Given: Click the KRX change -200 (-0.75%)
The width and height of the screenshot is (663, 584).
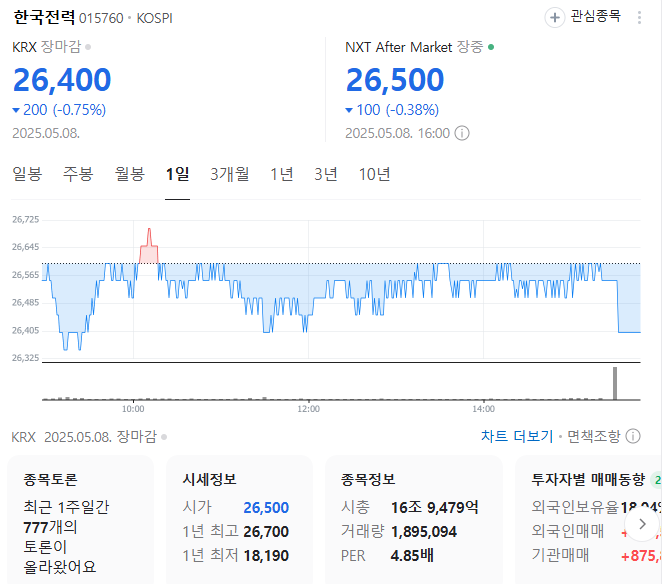Looking at the screenshot, I should (x=59, y=110).
